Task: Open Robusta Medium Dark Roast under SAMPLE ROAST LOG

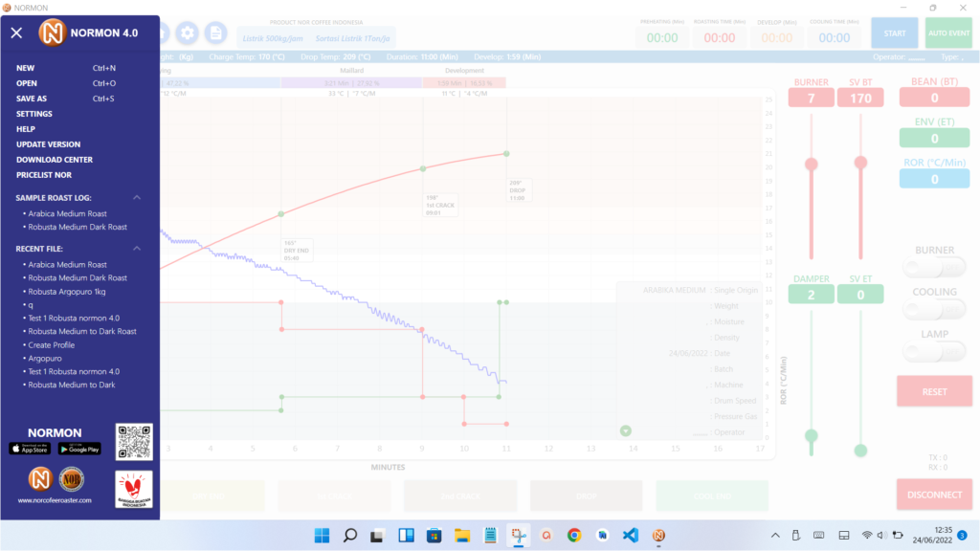Action: 78,228
